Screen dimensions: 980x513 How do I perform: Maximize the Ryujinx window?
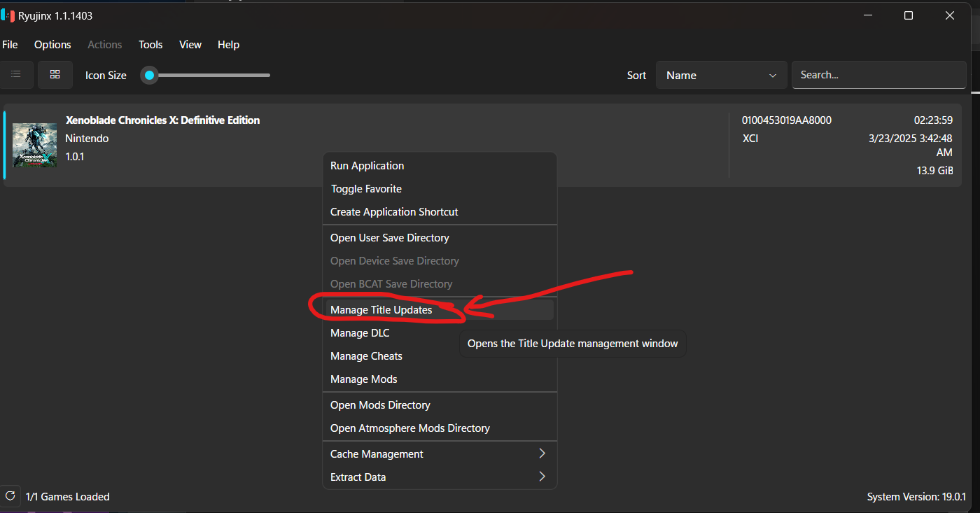coord(909,15)
